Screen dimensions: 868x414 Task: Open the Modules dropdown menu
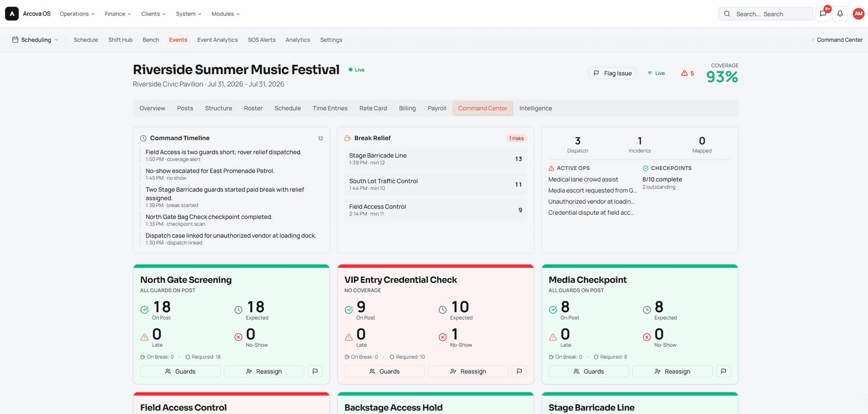coord(225,14)
